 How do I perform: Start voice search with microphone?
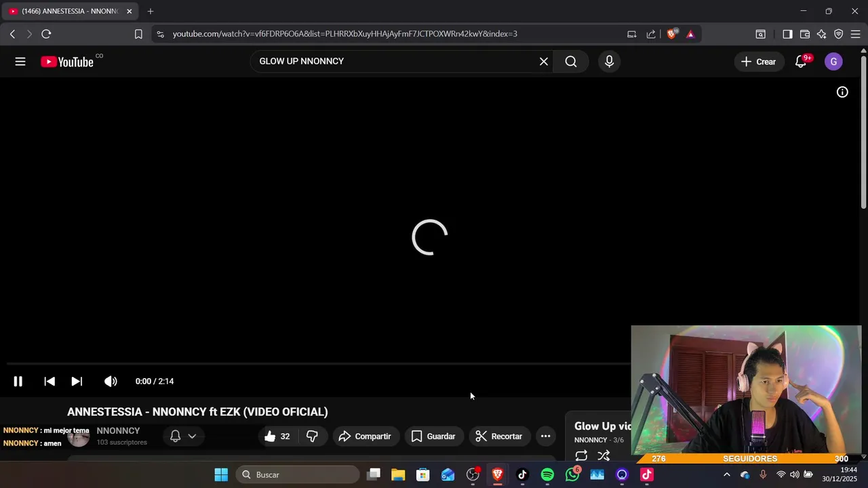tap(609, 62)
